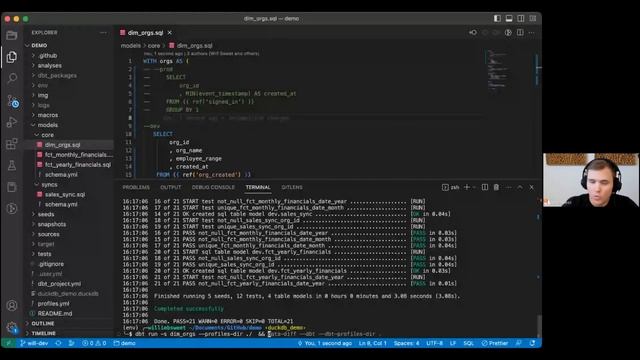Click the terminal scrollbar

(x=539, y=325)
